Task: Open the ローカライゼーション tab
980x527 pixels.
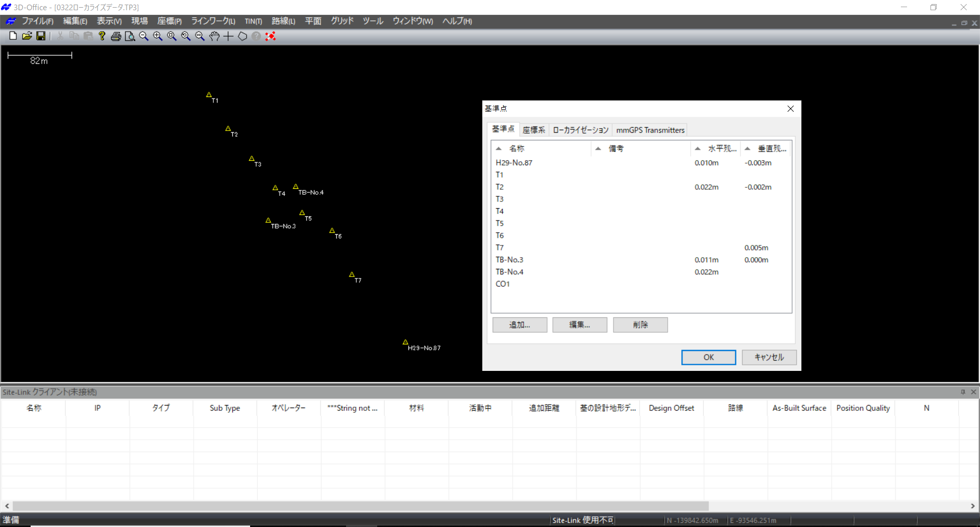Action: coord(580,130)
